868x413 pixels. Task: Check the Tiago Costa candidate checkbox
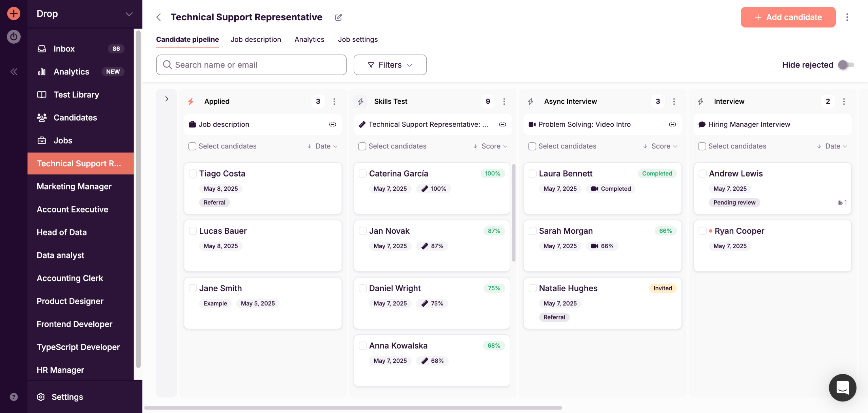(193, 173)
